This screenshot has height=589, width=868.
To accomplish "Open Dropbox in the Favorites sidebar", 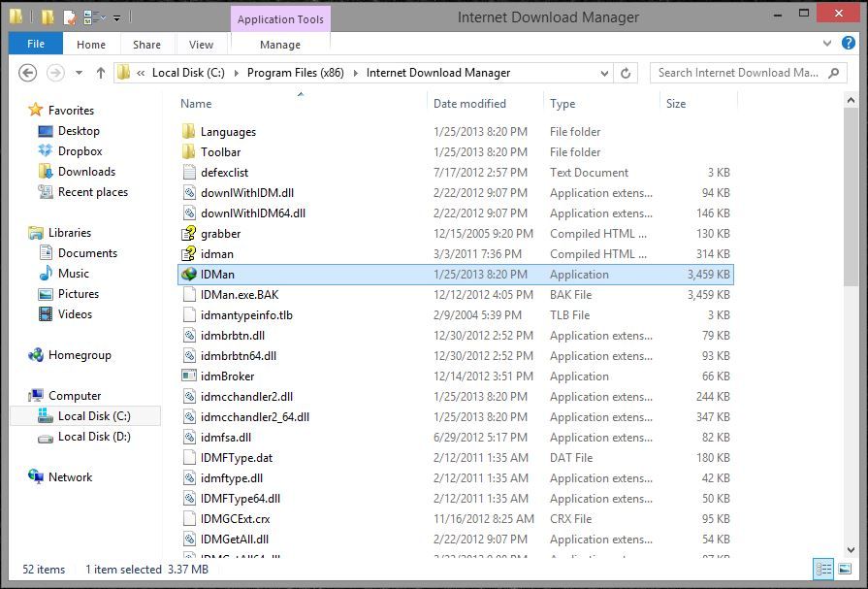I will click(x=70, y=151).
